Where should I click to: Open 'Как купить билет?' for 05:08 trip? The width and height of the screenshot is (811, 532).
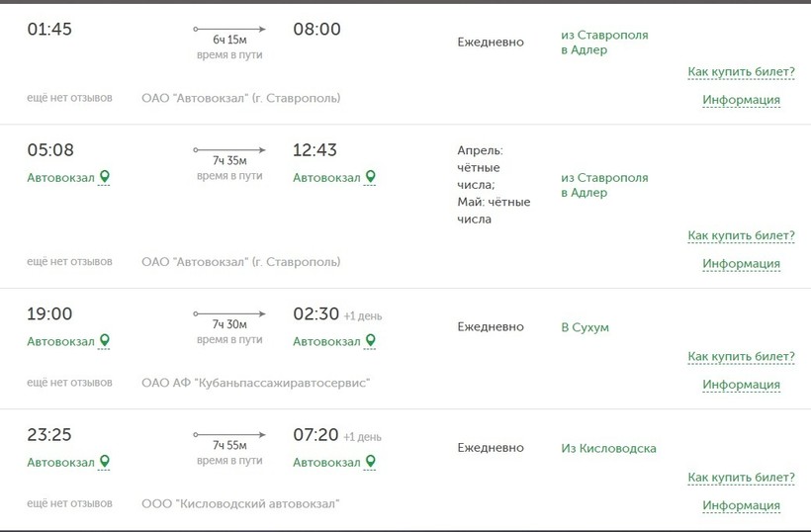741,236
